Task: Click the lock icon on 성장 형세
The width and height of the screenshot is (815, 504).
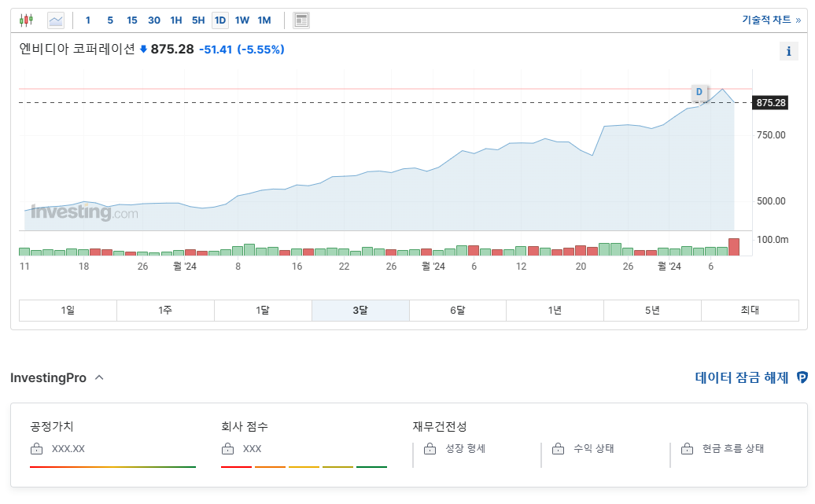Action: tap(430, 448)
